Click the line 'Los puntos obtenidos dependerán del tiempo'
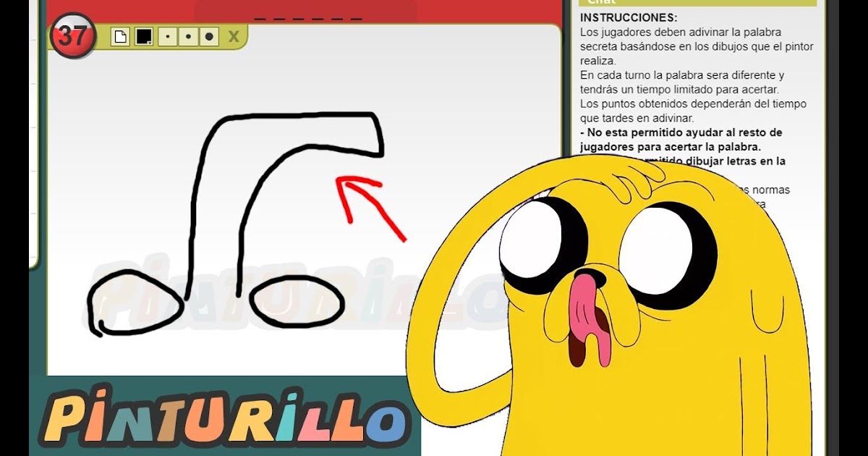Image resolution: width=868 pixels, height=456 pixels. [x=693, y=104]
